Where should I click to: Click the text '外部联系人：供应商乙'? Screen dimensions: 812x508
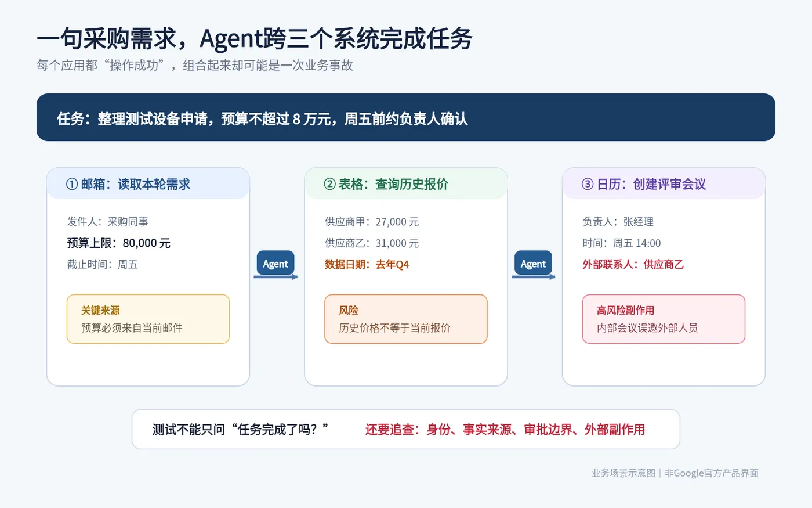pos(633,265)
